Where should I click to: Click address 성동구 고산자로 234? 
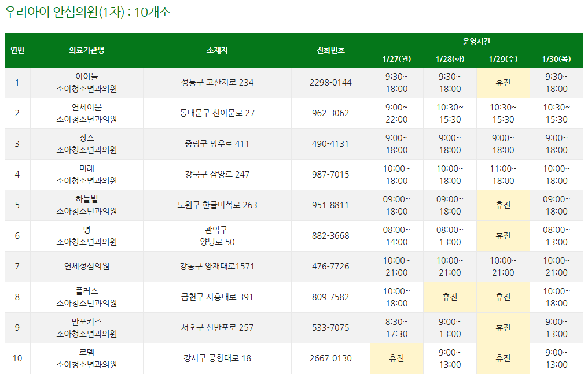(x=217, y=83)
